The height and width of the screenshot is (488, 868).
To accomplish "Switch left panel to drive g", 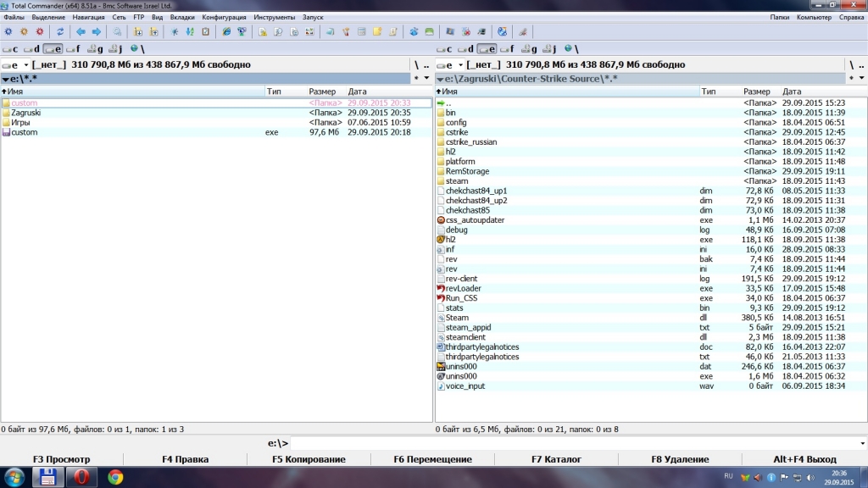I will click(x=95, y=48).
